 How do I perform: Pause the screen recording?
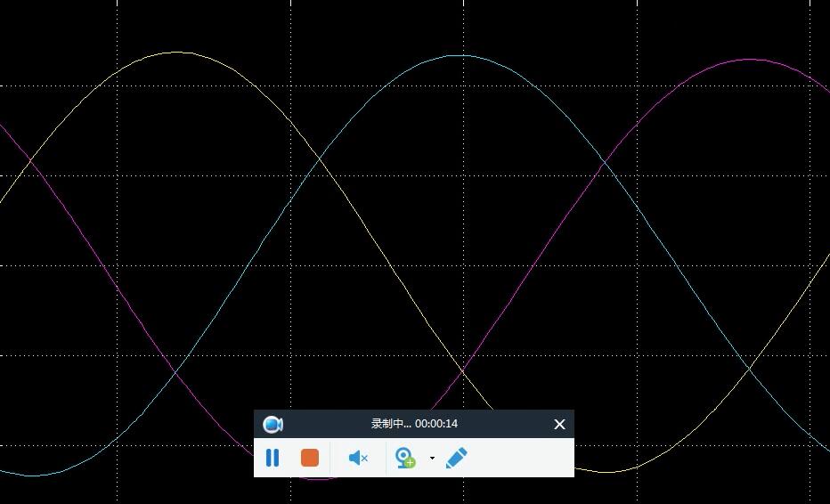coord(273,458)
